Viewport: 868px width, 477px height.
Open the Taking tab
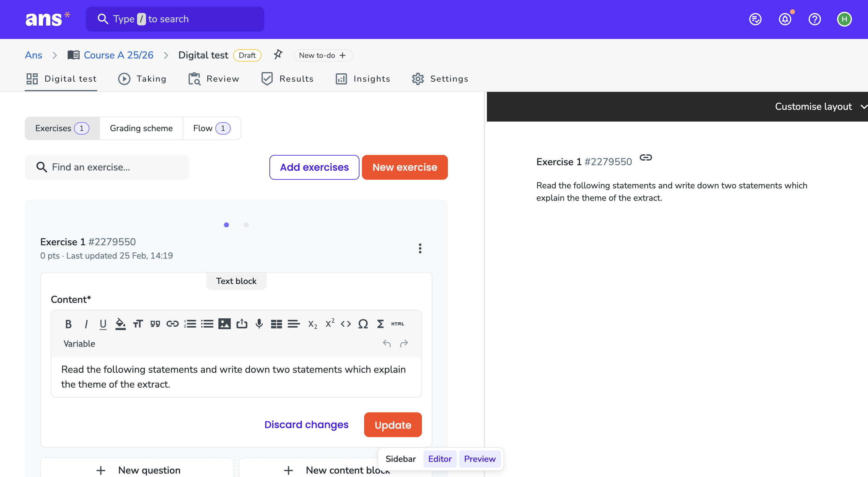pos(142,79)
